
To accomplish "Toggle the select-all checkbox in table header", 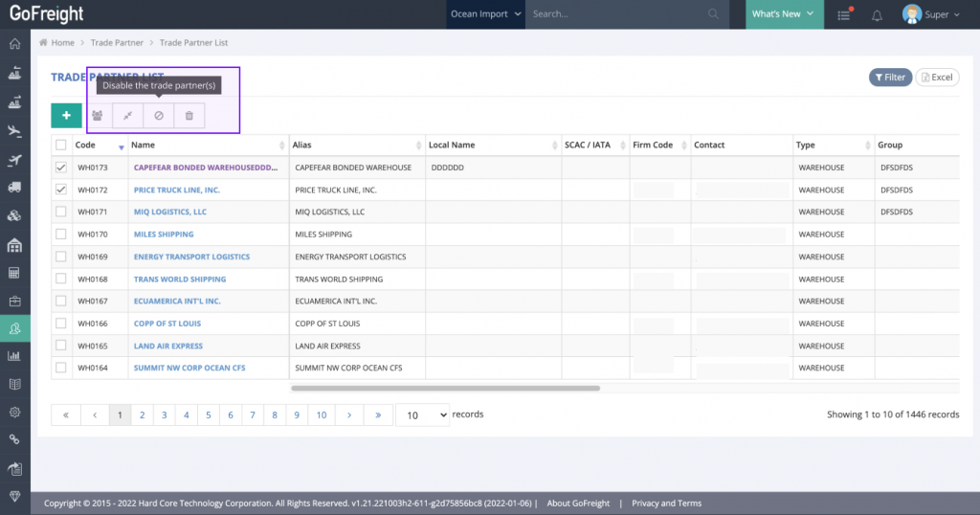I will click(61, 146).
